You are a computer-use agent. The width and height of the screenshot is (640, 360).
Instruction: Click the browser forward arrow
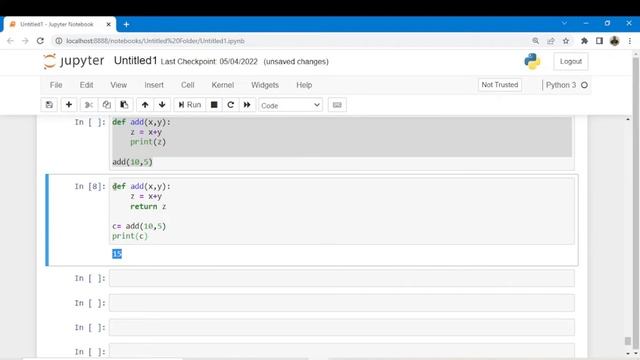coord(25,41)
